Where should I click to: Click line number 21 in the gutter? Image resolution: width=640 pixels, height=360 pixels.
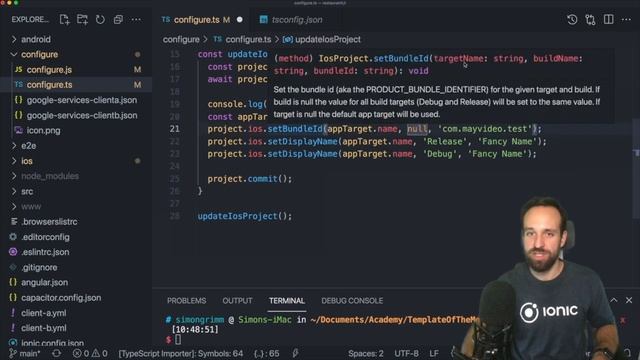point(175,129)
